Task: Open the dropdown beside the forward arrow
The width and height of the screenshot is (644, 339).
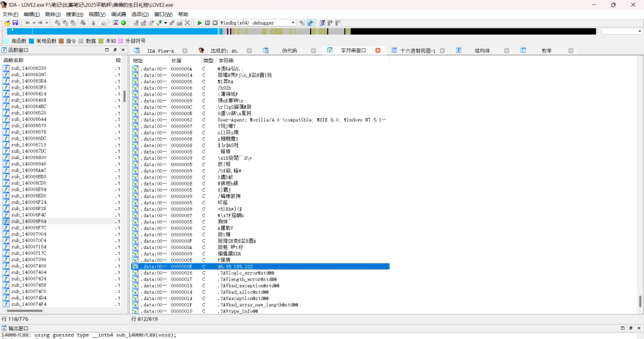Action: pos(47,23)
